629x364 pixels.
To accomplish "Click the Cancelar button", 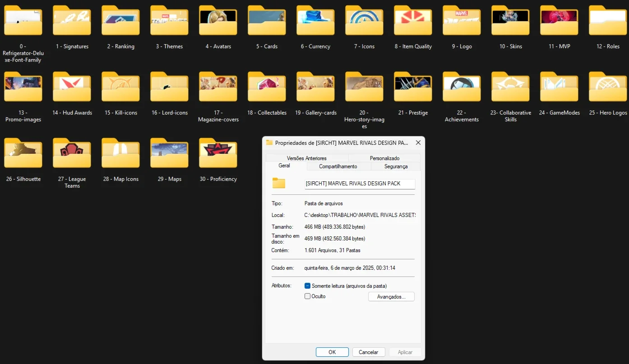I will 368,352.
